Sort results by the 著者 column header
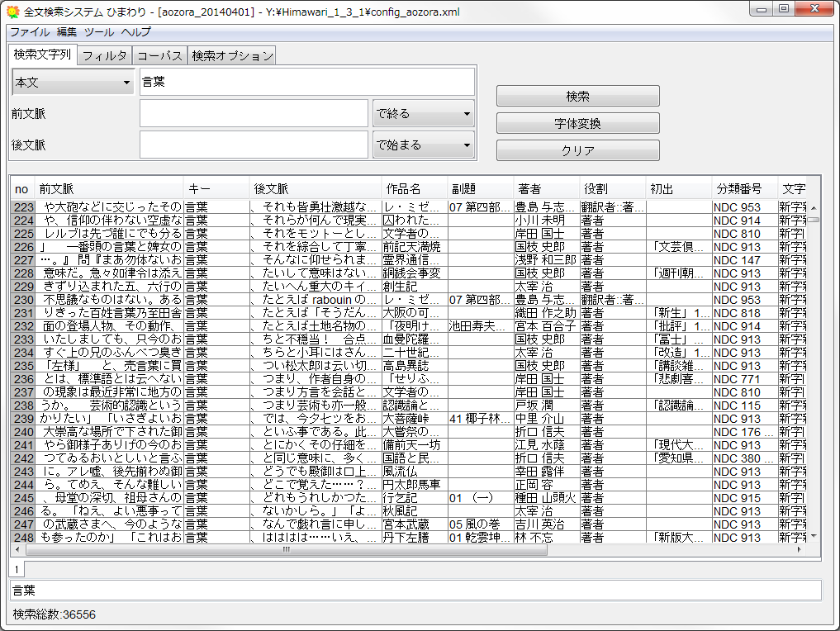Viewport: 840px width, 631px height. (545, 188)
